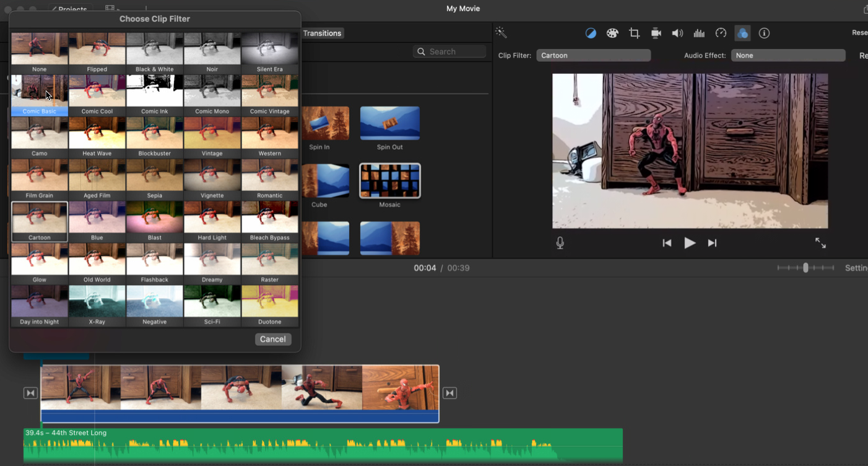The height and width of the screenshot is (466, 868).
Task: Play the movie in the viewer
Action: (x=690, y=243)
